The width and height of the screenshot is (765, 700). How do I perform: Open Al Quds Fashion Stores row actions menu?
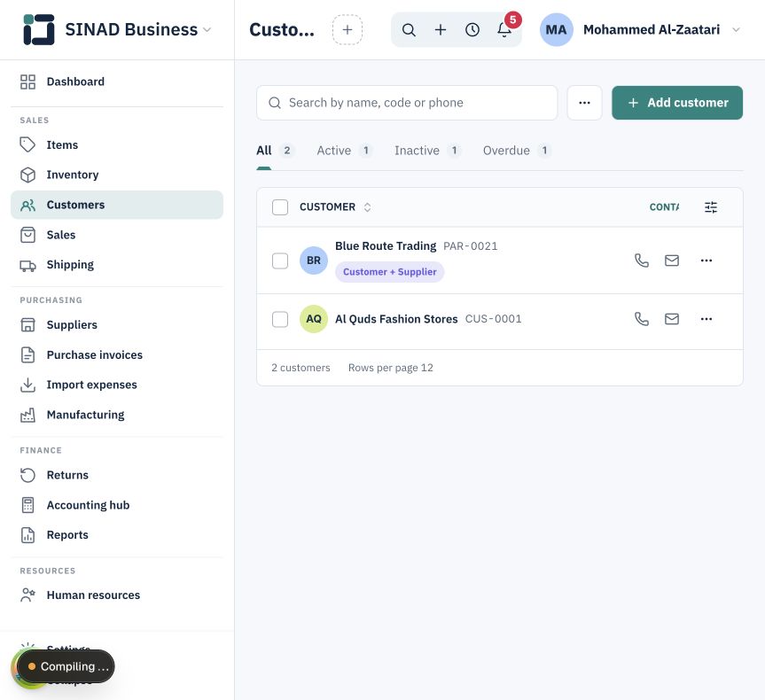click(706, 319)
